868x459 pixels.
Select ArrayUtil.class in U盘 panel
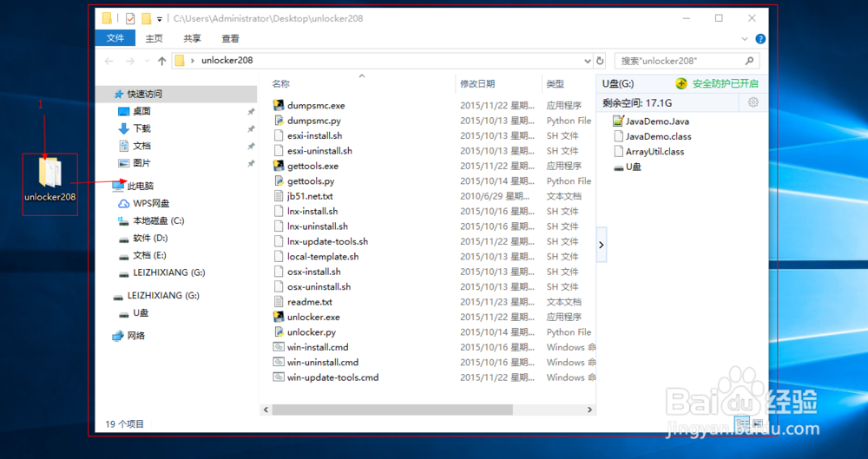(x=648, y=151)
